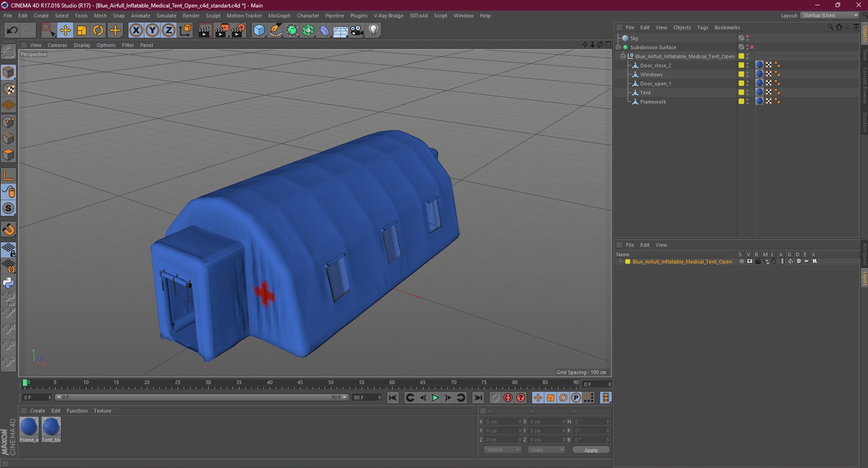Collapse the Subdivision Surface tree node
This screenshot has height=468, width=868.
pyautogui.click(x=618, y=47)
